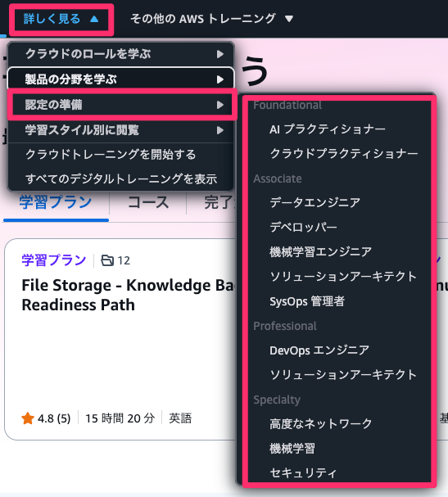Click the 英語 language label
448x497 pixels.
180,418
